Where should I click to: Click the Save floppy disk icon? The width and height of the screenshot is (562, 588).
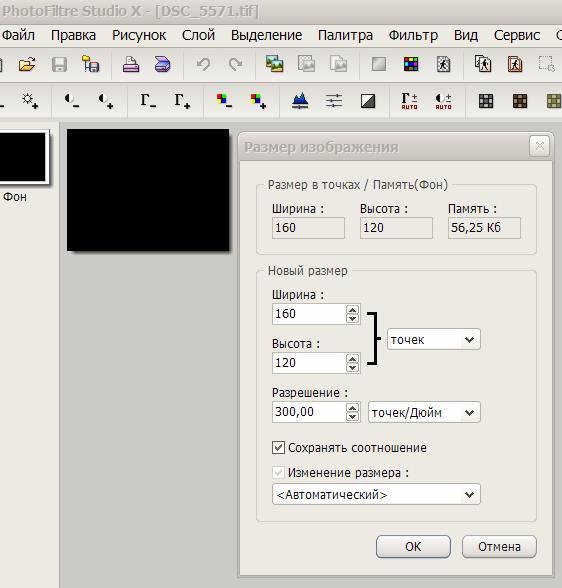59,64
